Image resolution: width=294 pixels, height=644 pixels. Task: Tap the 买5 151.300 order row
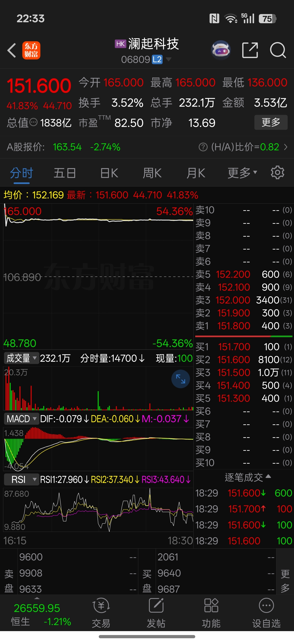pyautogui.click(x=244, y=398)
